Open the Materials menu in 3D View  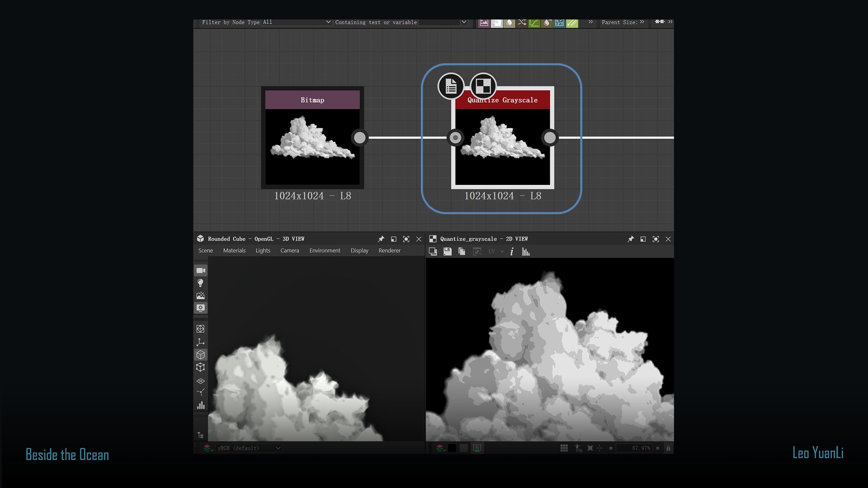pyautogui.click(x=234, y=251)
